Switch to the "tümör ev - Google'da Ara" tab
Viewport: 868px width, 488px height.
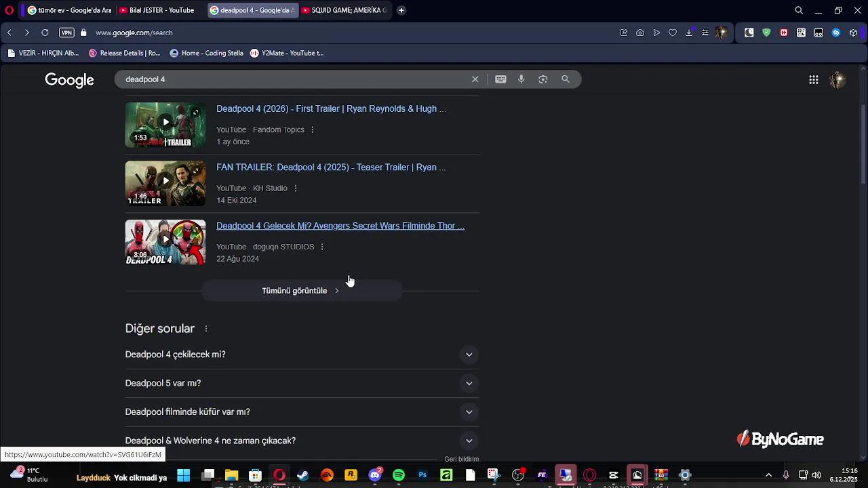[68, 10]
